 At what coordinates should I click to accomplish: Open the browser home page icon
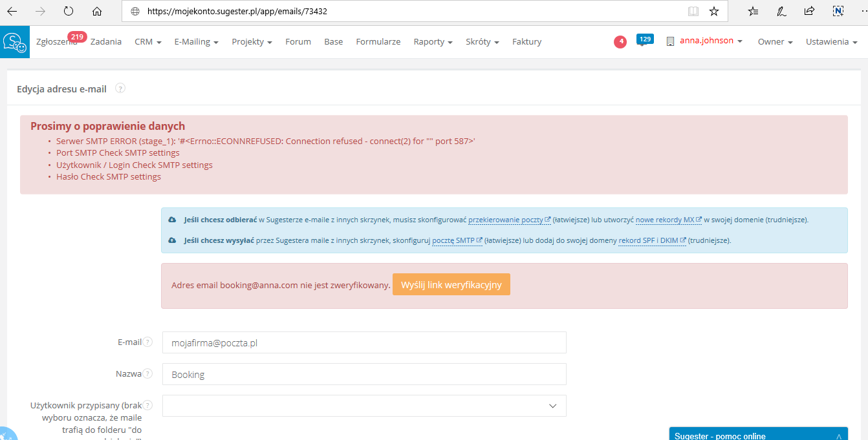(x=97, y=11)
